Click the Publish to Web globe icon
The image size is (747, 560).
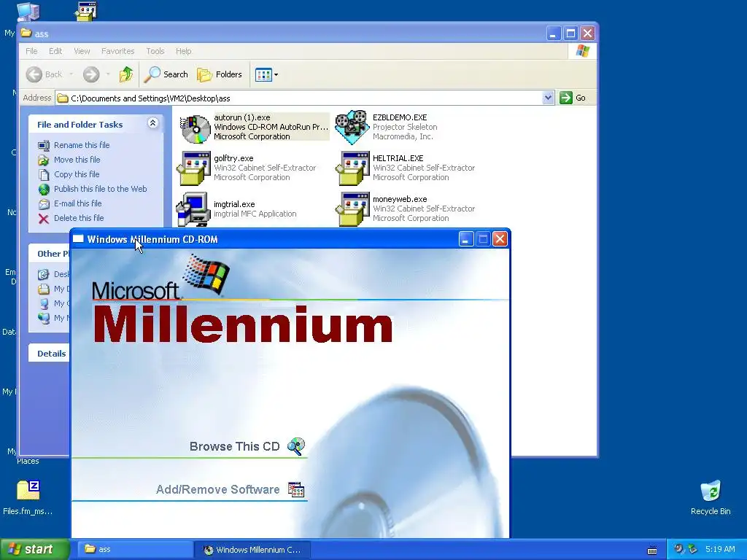[44, 190]
